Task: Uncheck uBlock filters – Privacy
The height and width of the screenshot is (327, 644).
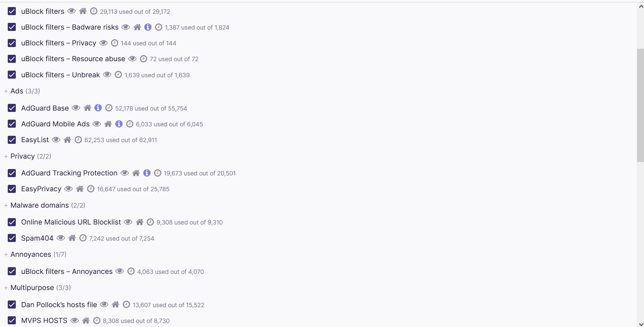Action: pos(12,43)
